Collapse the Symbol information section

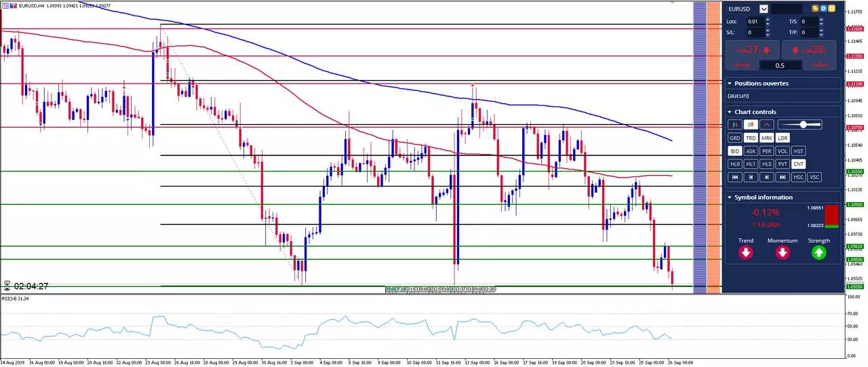[x=730, y=197]
